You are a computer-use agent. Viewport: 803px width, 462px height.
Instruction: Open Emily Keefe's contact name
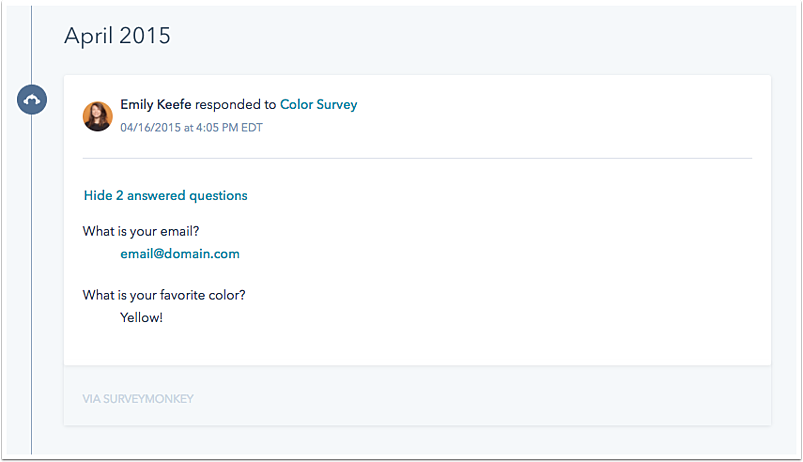(155, 104)
